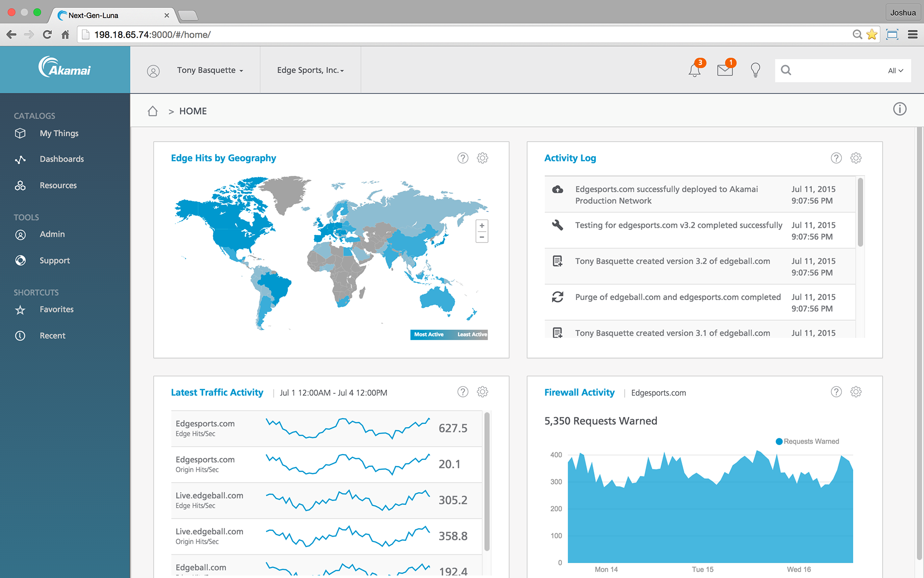The height and width of the screenshot is (578, 924).
Task: Click the user avatar icon in header
Action: (153, 71)
